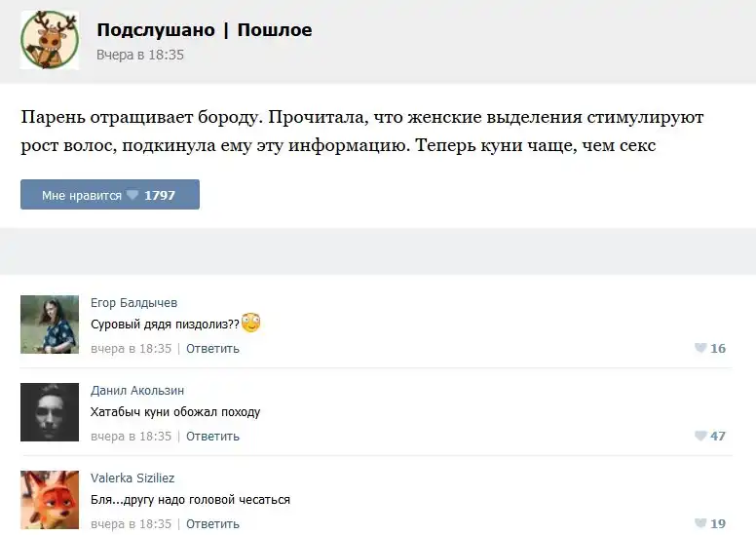
Task: Open Данил Акользин's dark avatar
Action: tap(50, 411)
